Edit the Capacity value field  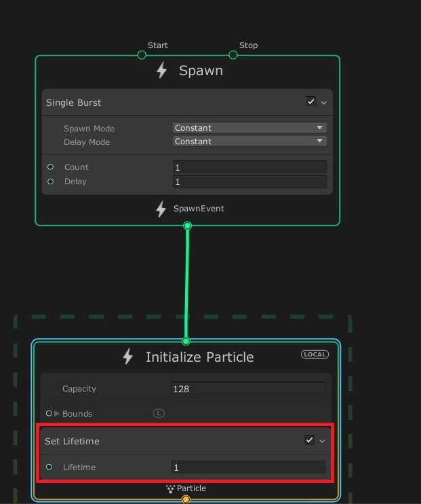(x=248, y=389)
